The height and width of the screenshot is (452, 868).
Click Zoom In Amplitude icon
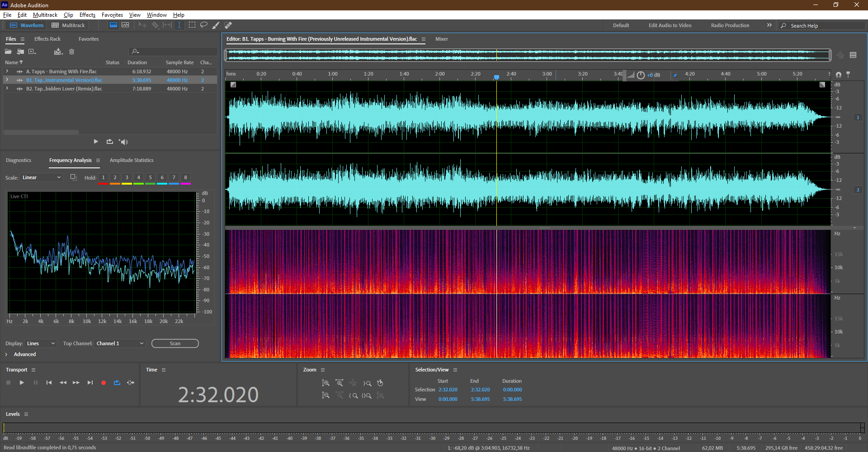tap(325, 383)
